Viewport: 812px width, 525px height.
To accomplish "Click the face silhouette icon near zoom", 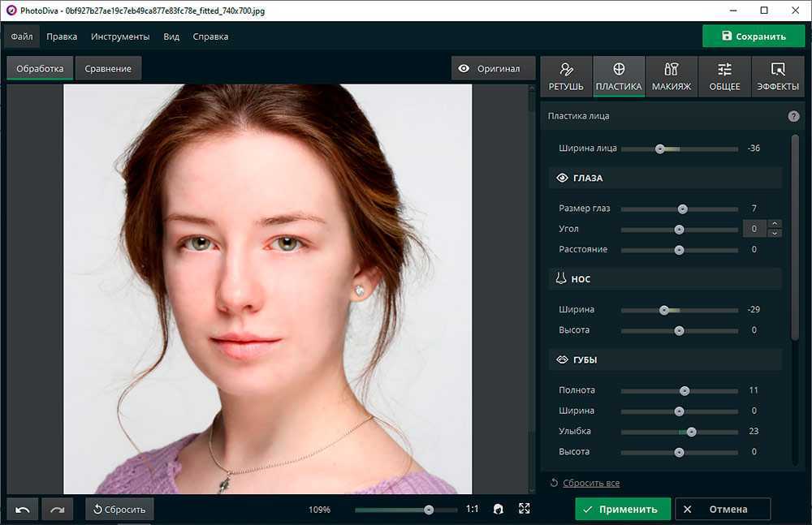I will [499, 509].
